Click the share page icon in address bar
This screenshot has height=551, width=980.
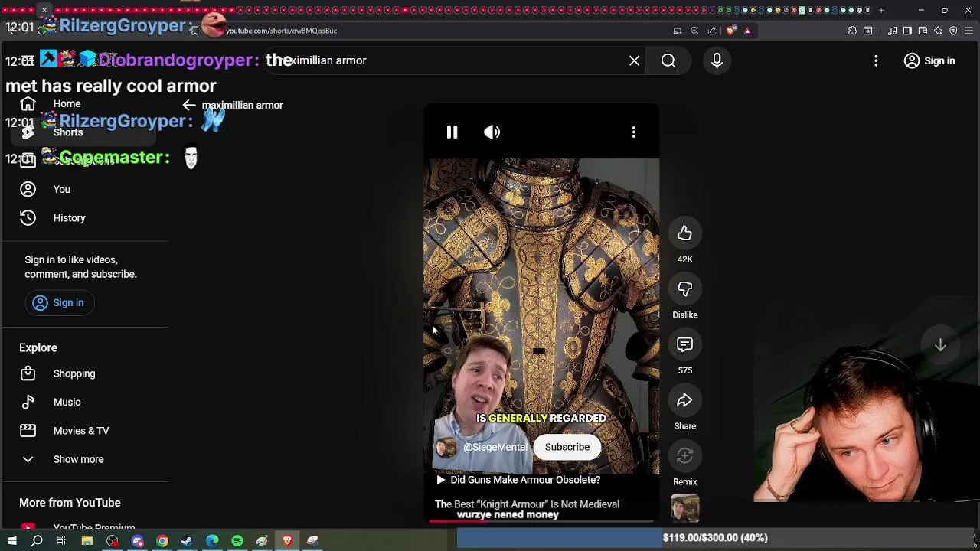tap(712, 31)
